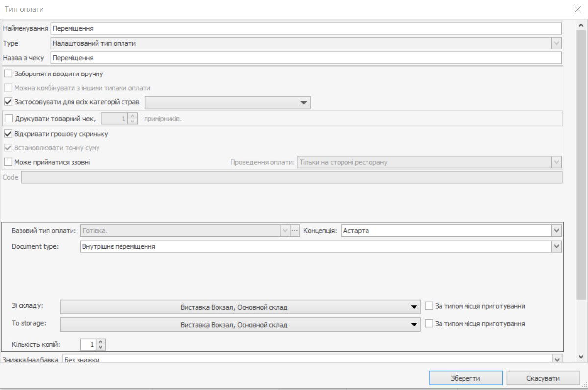Image resolution: width=588 pixels, height=390 pixels.
Task: Click the Зберегти button
Action: [x=465, y=378]
